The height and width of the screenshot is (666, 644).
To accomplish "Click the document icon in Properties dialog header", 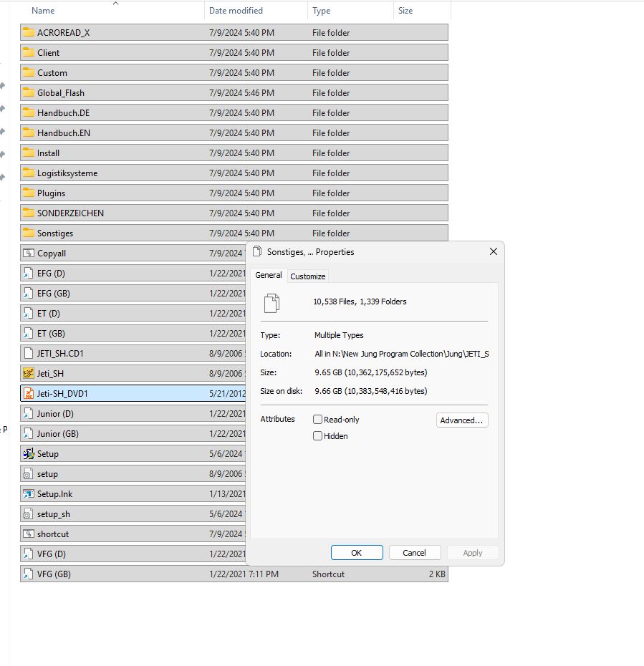I will point(271,303).
